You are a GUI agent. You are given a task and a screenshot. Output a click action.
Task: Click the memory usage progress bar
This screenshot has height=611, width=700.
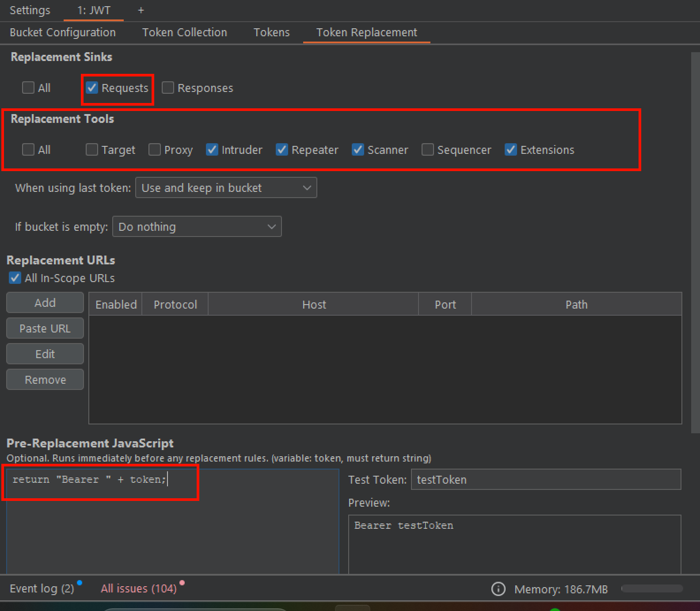tap(652, 588)
